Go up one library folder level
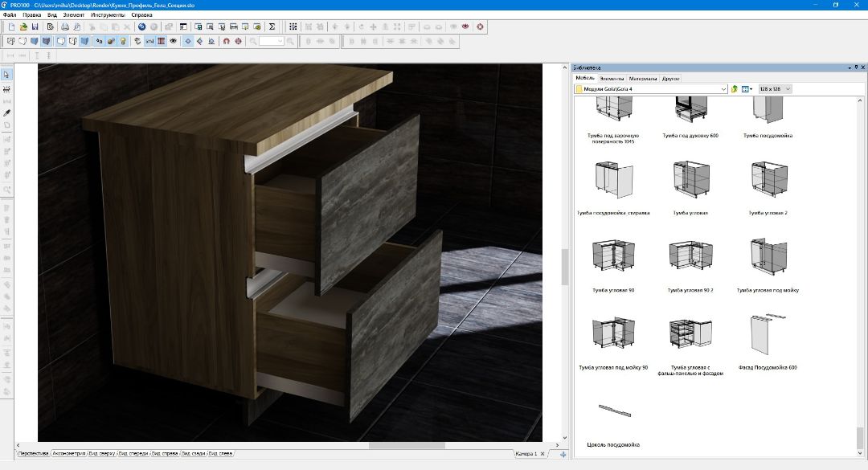The image size is (868, 470). 735,89
